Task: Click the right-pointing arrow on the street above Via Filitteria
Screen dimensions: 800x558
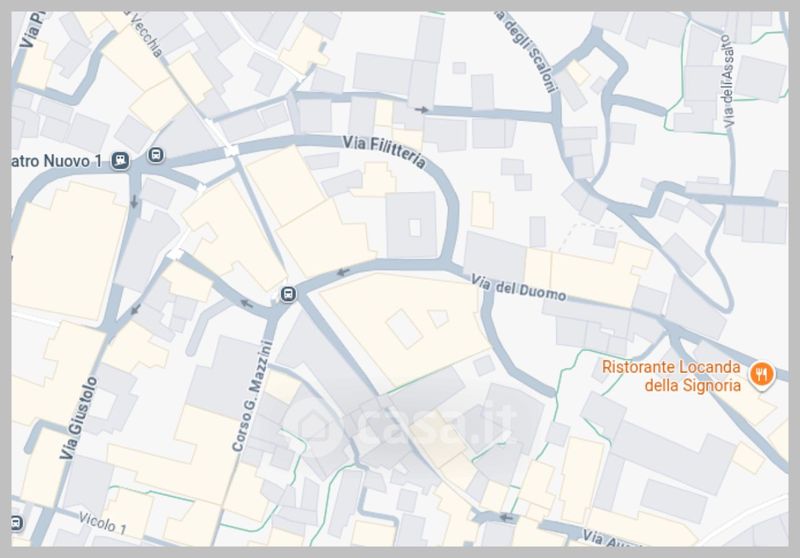Action: [x=421, y=110]
